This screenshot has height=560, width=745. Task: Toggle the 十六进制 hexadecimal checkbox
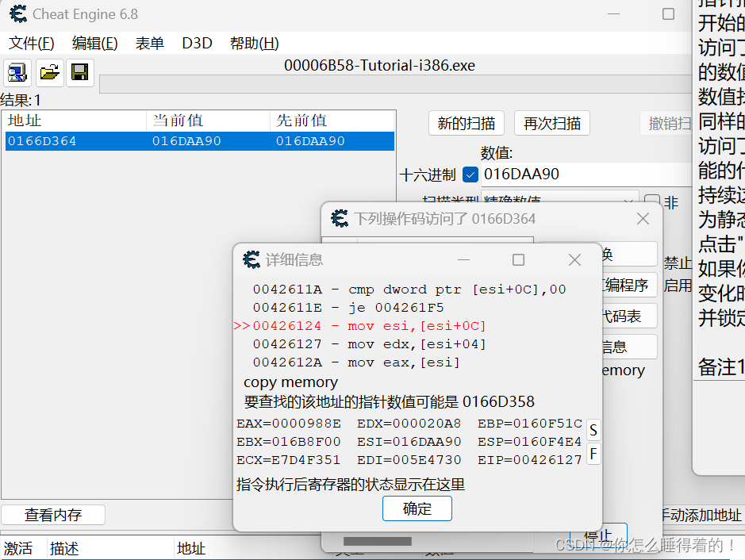point(470,175)
